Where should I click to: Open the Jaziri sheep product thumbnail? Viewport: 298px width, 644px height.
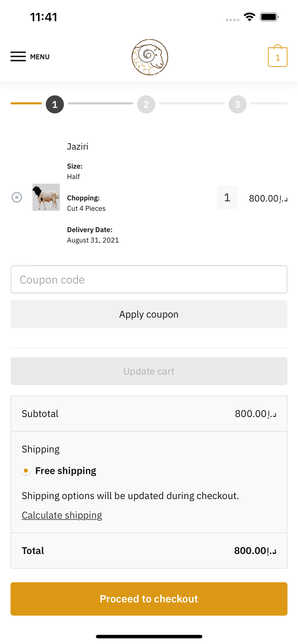pos(46,197)
